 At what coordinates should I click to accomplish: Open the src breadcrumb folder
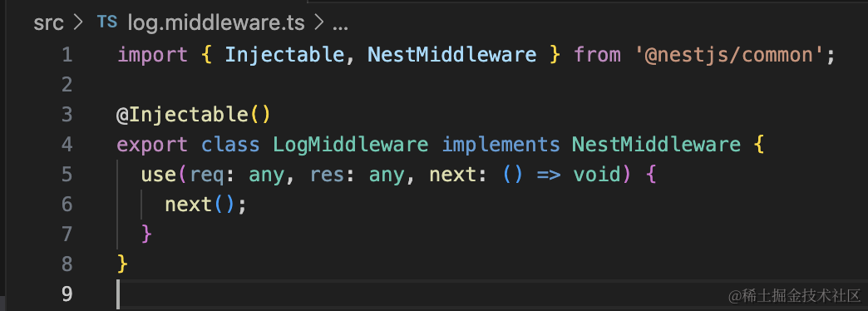click(49, 23)
